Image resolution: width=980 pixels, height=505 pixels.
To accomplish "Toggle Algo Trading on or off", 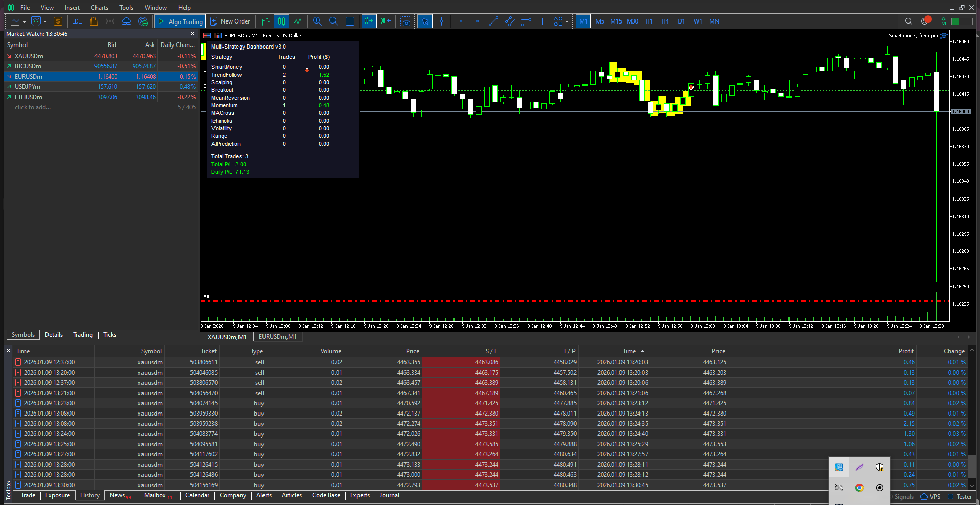I will (x=180, y=21).
